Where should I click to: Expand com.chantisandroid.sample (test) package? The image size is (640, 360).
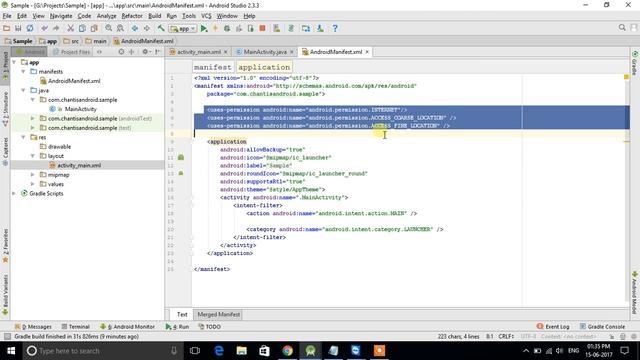click(x=33, y=128)
